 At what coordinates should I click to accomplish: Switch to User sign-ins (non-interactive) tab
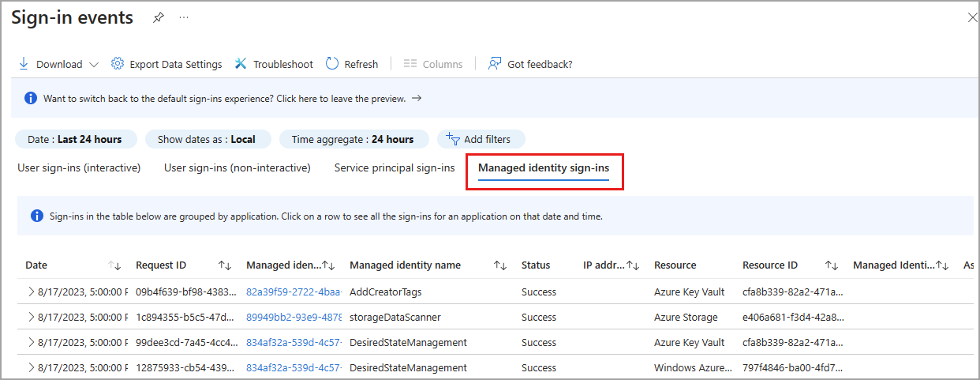[238, 167]
